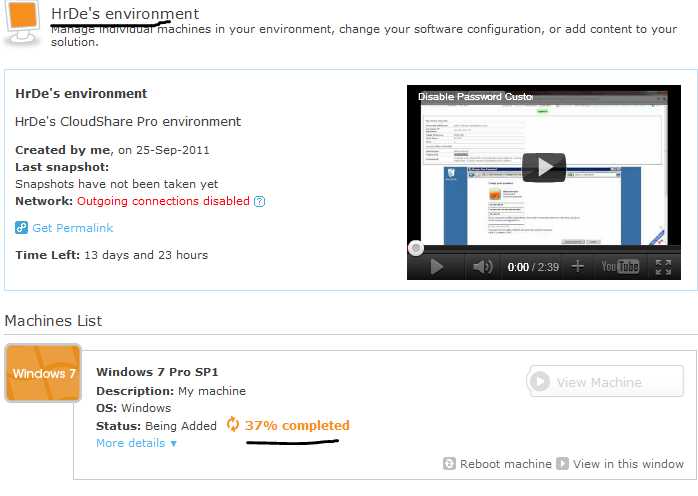Click the orange monitor environment icon
The width and height of the screenshot is (698, 496).
pos(21,22)
